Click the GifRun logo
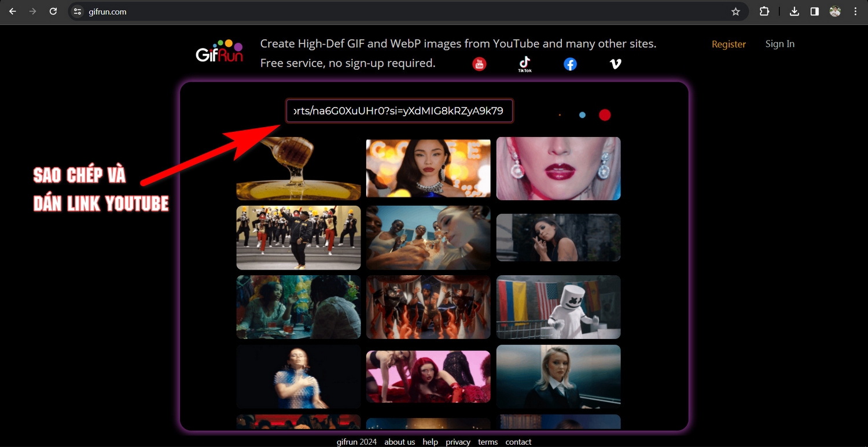The height and width of the screenshot is (447, 868). (x=219, y=51)
